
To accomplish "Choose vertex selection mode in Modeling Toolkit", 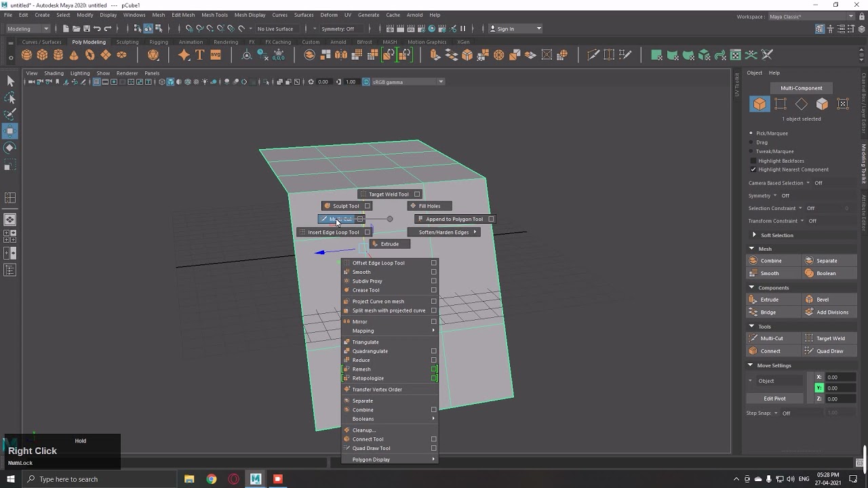I will (x=781, y=104).
